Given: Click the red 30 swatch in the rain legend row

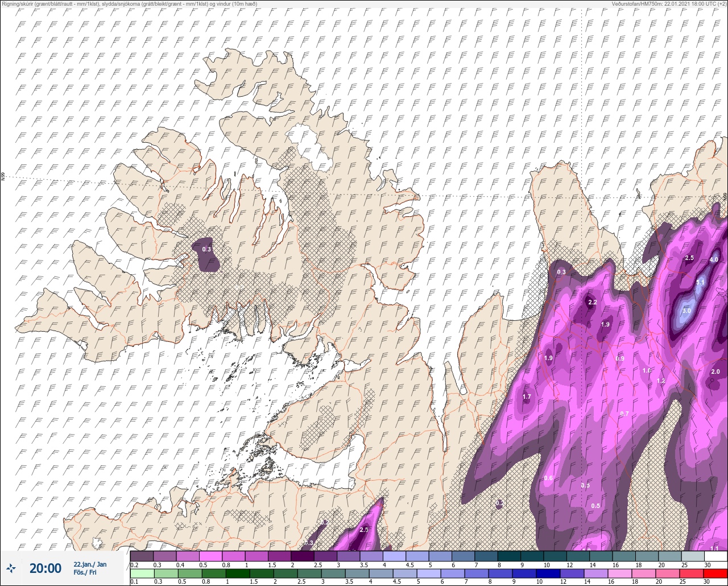Looking at the screenshot, I should point(715,573).
